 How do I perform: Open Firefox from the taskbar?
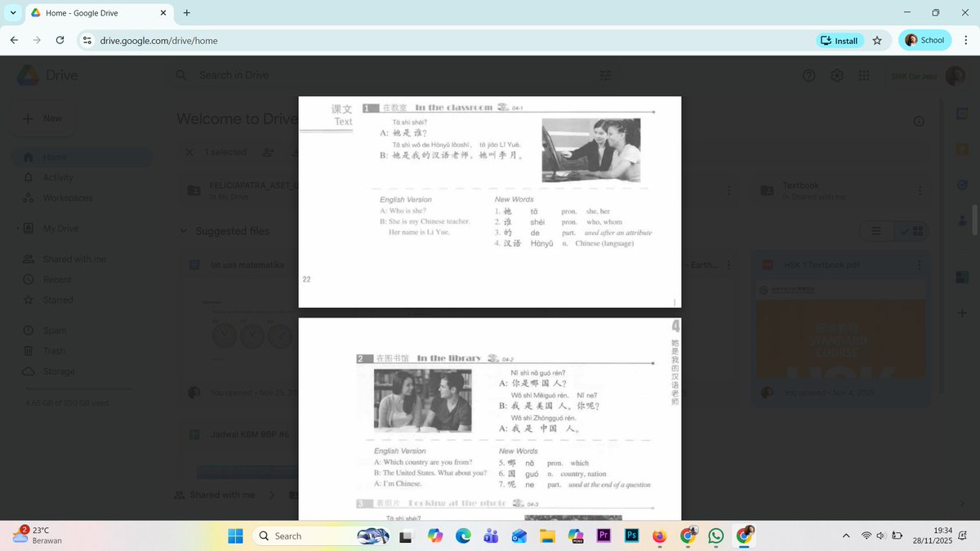(660, 535)
